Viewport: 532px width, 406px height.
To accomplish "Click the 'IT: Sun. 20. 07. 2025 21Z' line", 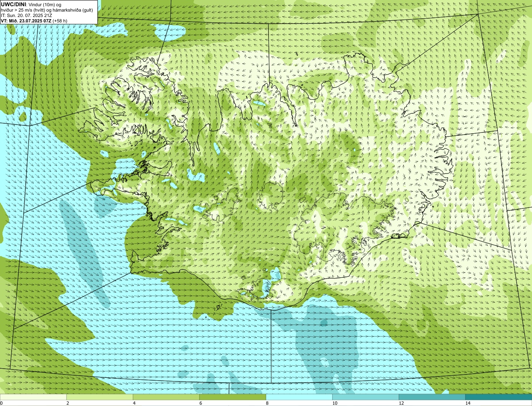I will (x=27, y=15).
